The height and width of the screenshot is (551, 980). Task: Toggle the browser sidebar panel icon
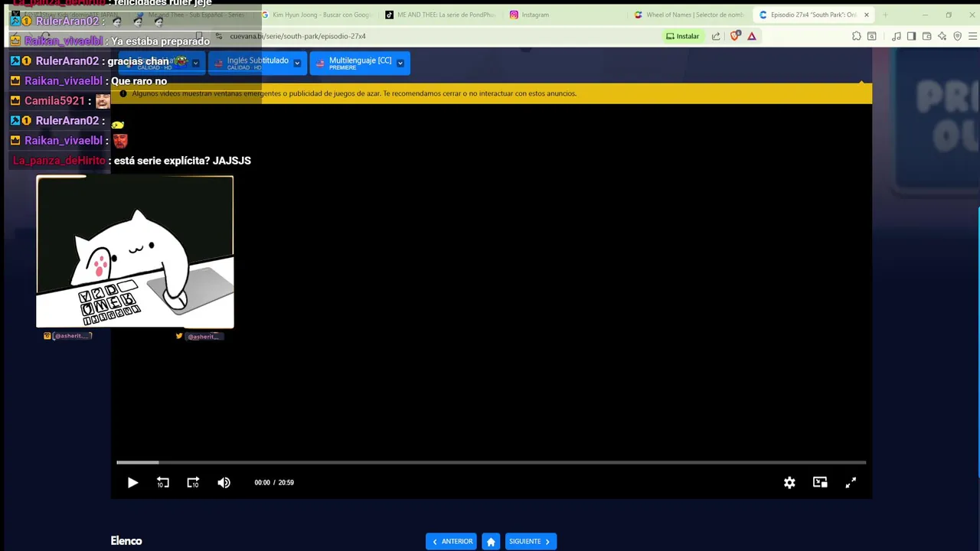[911, 36]
